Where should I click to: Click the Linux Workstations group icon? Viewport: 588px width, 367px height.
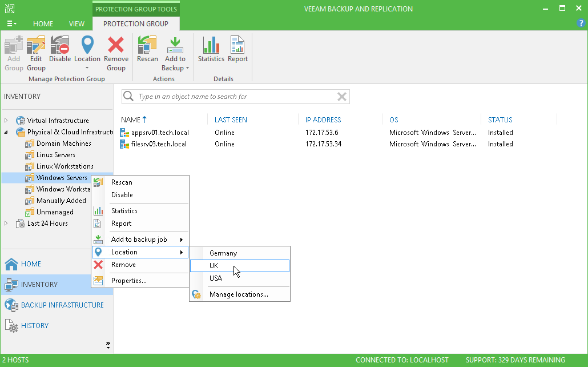click(x=30, y=166)
